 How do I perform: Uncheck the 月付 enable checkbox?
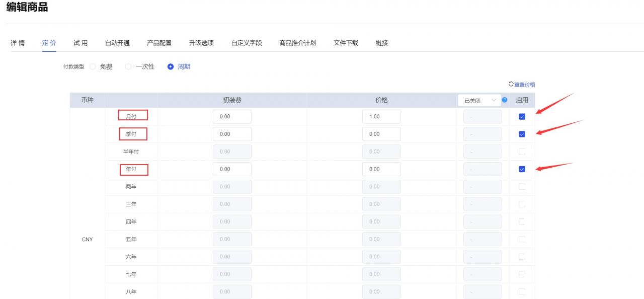[x=522, y=117]
